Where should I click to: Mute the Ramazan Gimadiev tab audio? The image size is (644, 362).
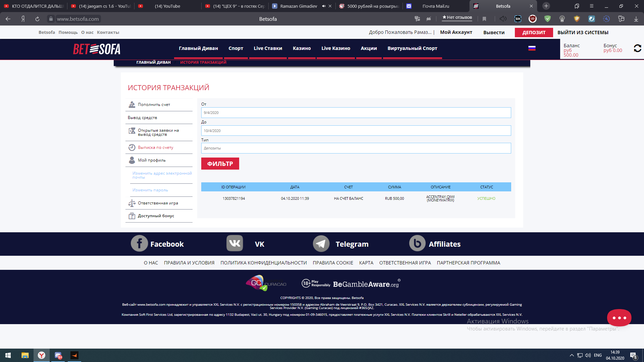pyautogui.click(x=324, y=6)
